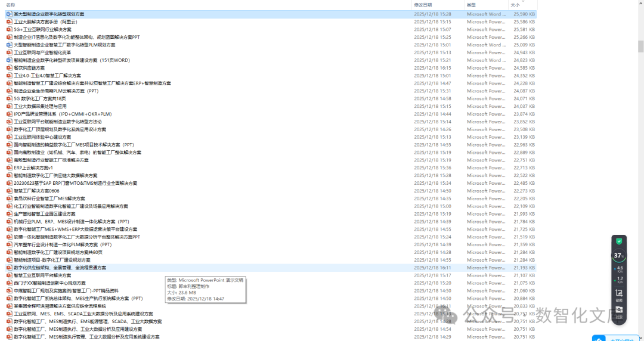
Task: Select file 20230623基于SAP ERP门窗MTO&TMS制造行业全面解决方案
Action: 76,183
